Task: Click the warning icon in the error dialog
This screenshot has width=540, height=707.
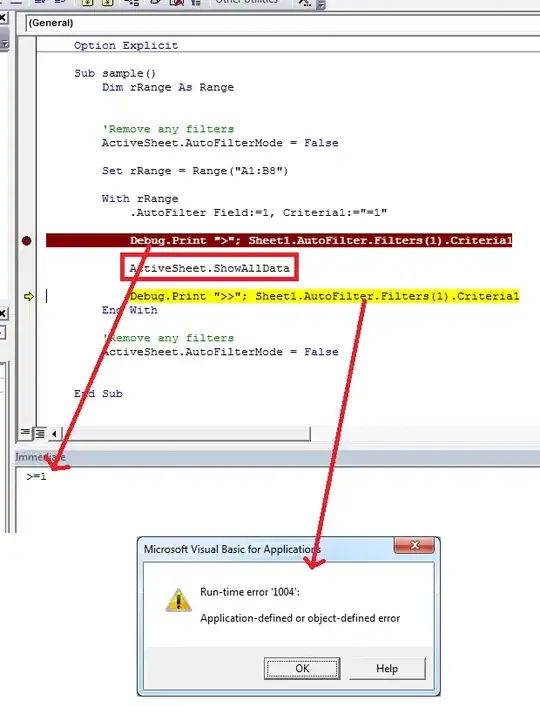Action: 178,600
